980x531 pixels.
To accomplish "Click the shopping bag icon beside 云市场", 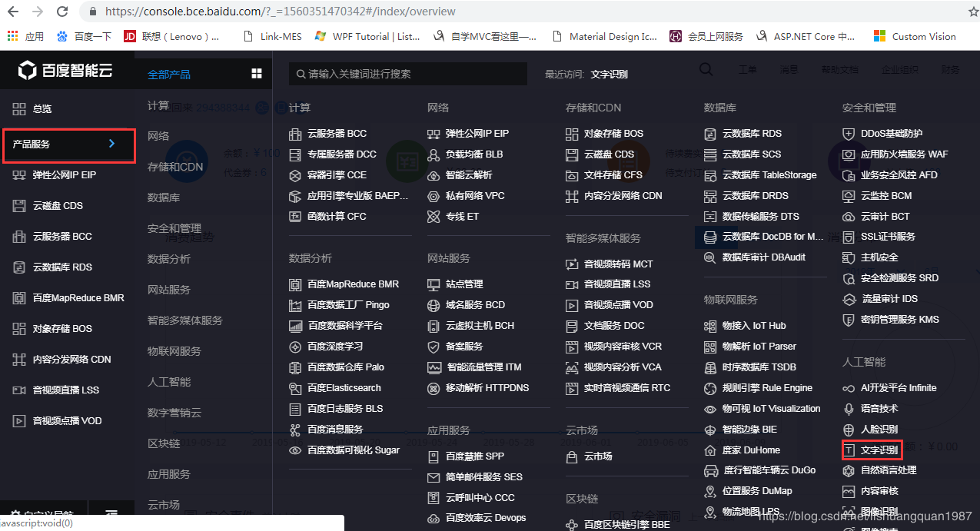I will click(x=572, y=456).
